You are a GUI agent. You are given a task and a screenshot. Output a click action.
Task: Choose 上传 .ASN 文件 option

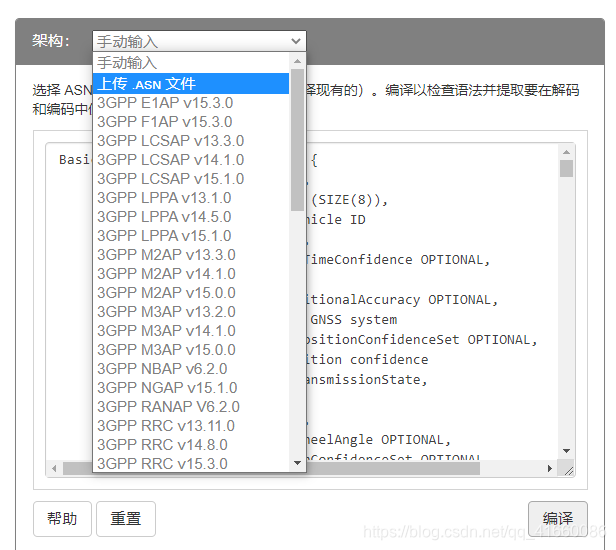191,84
